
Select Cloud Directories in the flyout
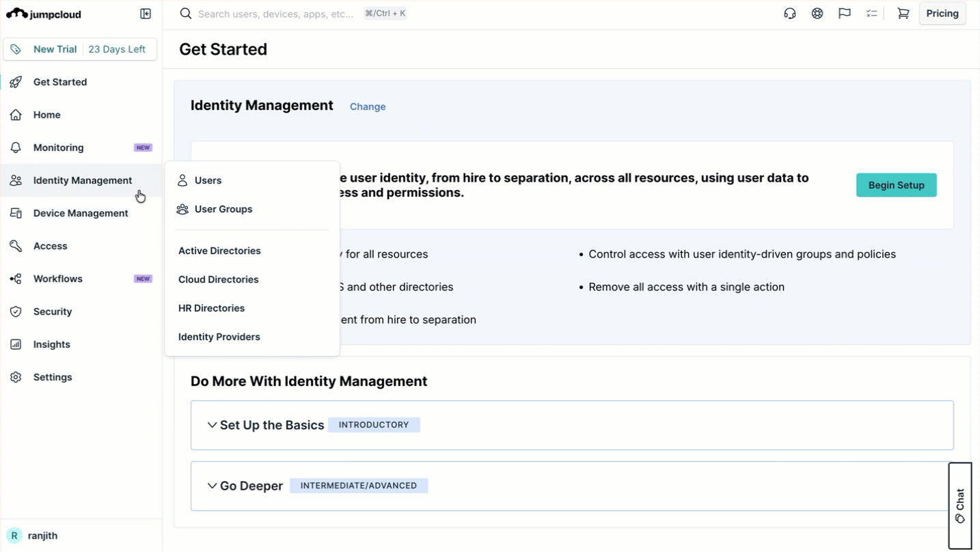click(x=219, y=279)
